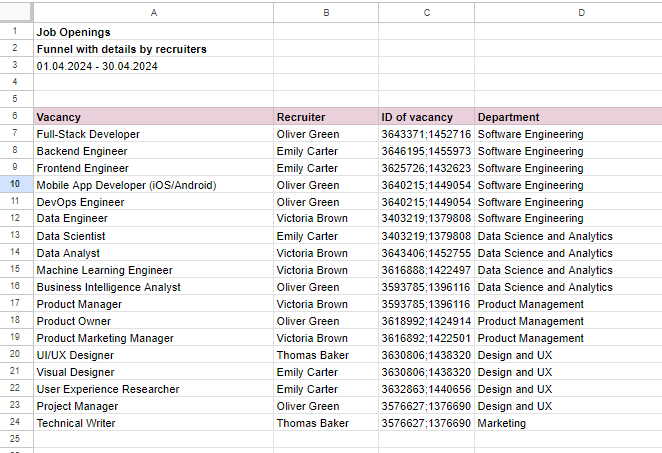Click the 'Recruiter' header cell
Image resolution: width=662 pixels, height=453 pixels.
[326, 117]
